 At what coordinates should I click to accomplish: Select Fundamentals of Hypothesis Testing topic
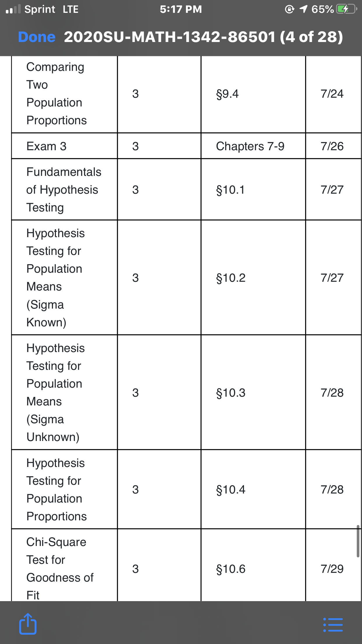[x=64, y=190]
